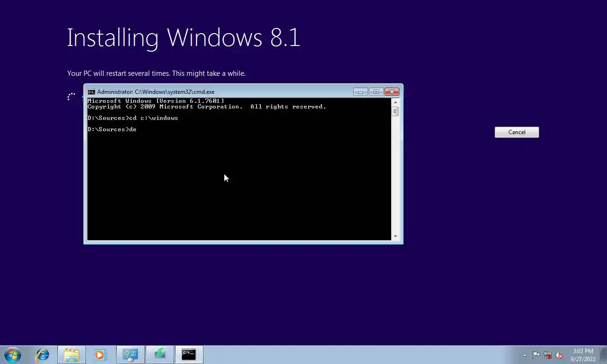607x364 pixels.
Task: Minimize the Administrator cmd.exe window
Action: tap(360, 91)
